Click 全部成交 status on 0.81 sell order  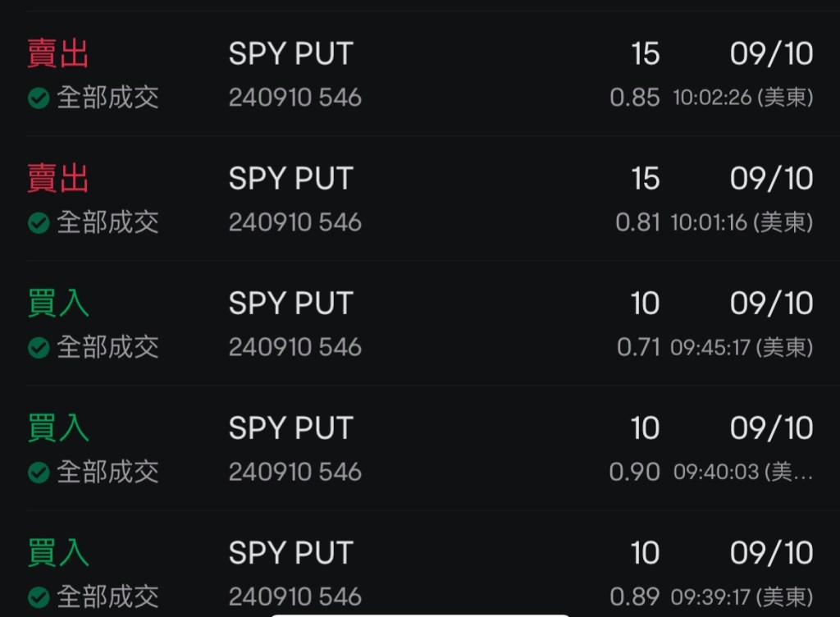(x=107, y=223)
